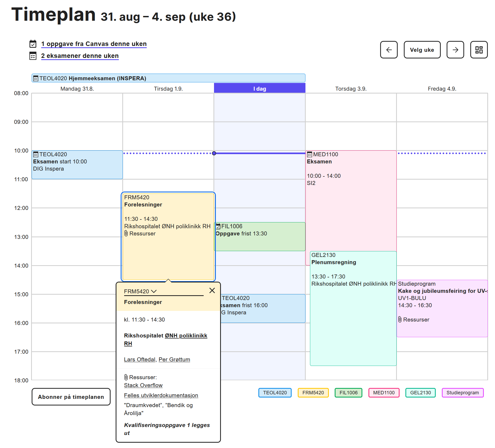Click the current time marker dot
This screenshot has width=495, height=448.
pos(214,153)
